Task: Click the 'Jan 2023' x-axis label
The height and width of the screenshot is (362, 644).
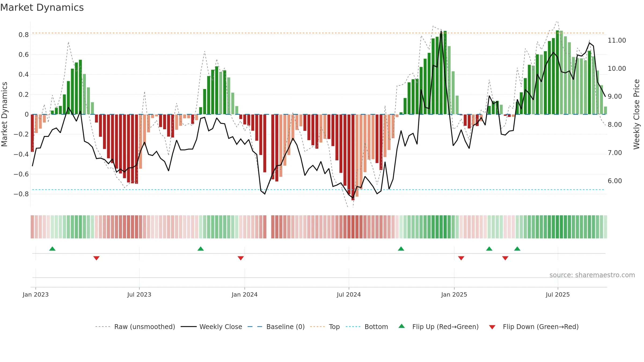Action: pyautogui.click(x=36, y=295)
